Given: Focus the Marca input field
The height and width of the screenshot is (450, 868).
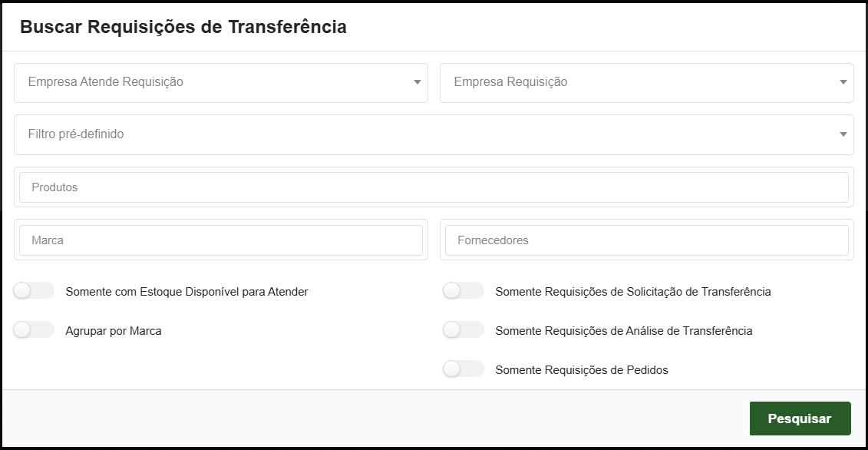Looking at the screenshot, I should coord(221,240).
